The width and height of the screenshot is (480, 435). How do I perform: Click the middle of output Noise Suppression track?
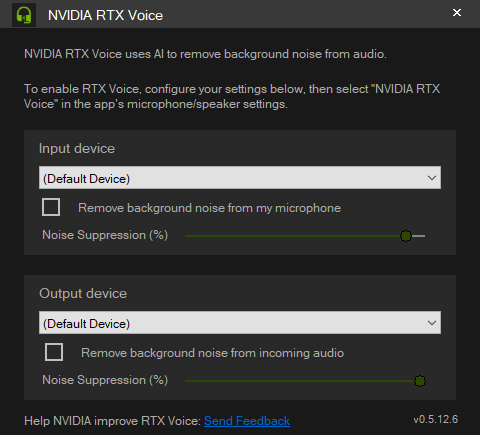click(305, 381)
